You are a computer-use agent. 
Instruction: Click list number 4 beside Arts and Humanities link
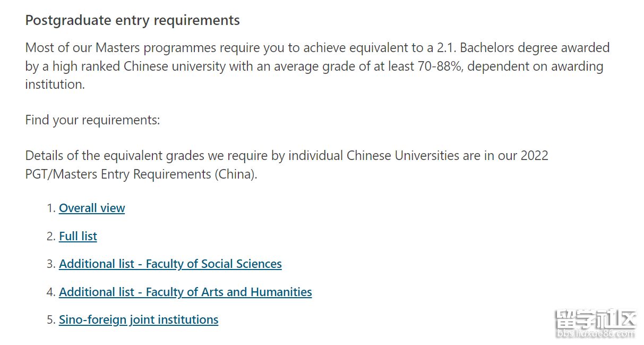click(x=51, y=292)
